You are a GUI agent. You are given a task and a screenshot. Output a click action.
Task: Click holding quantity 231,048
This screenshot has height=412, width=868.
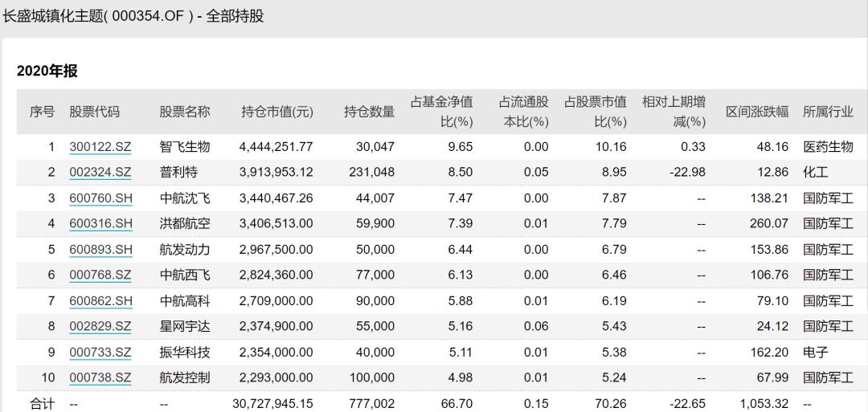point(372,173)
